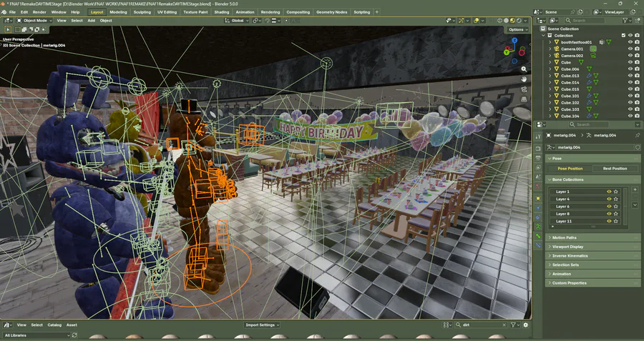Toggle Layer 6 bone collection visibility

coord(609,207)
